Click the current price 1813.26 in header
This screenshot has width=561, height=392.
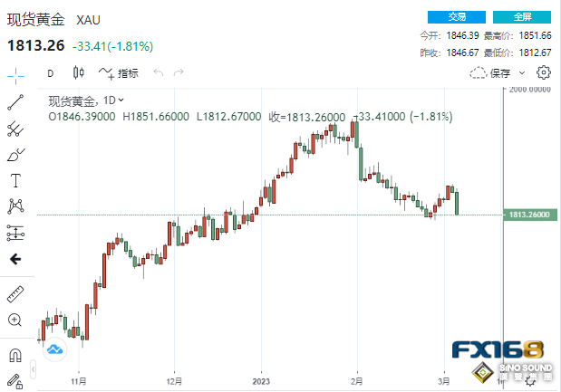(35, 46)
